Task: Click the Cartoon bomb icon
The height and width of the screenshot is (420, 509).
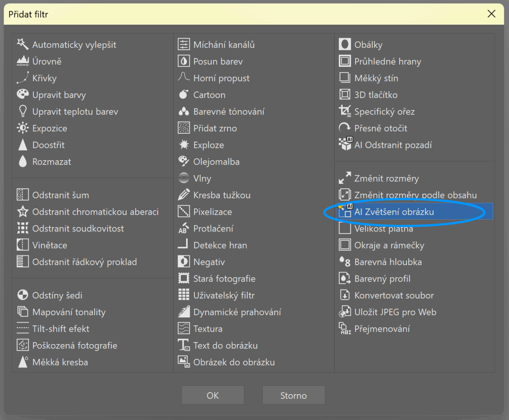Action: click(183, 95)
